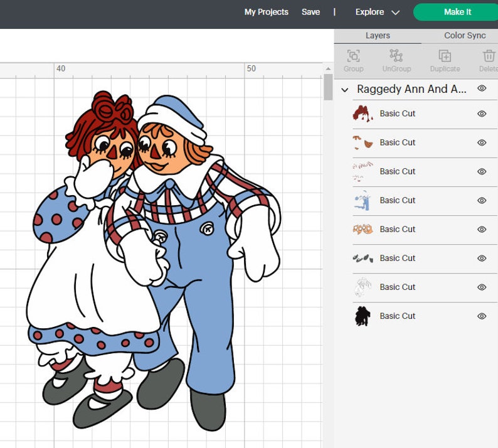Viewport: 498px width, 448px height.
Task: Click Basic Cut label of white outline layer
Action: coord(397,287)
